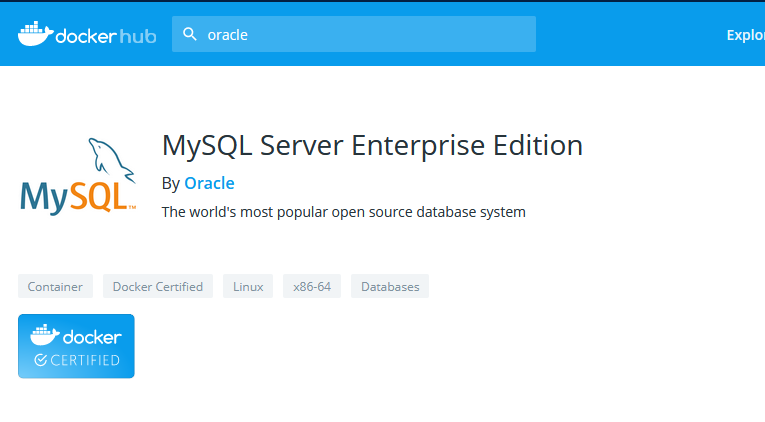Select the Container tag

tap(55, 286)
